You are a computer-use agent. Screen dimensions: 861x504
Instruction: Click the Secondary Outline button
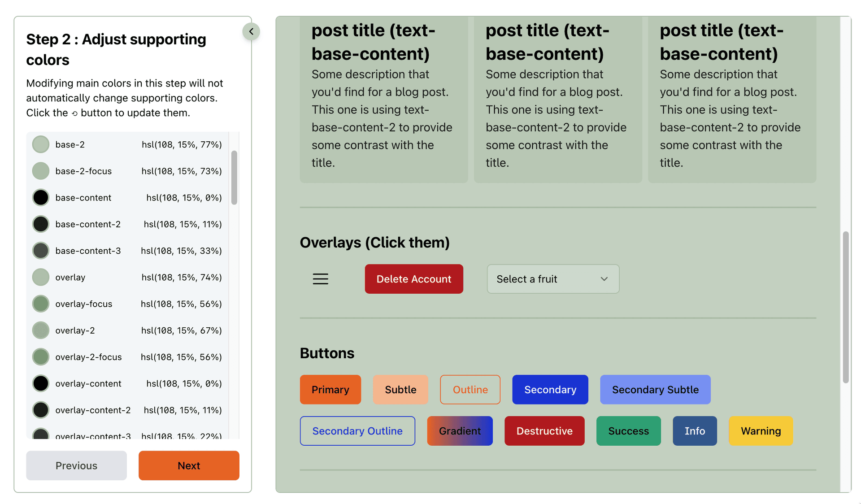coord(357,431)
